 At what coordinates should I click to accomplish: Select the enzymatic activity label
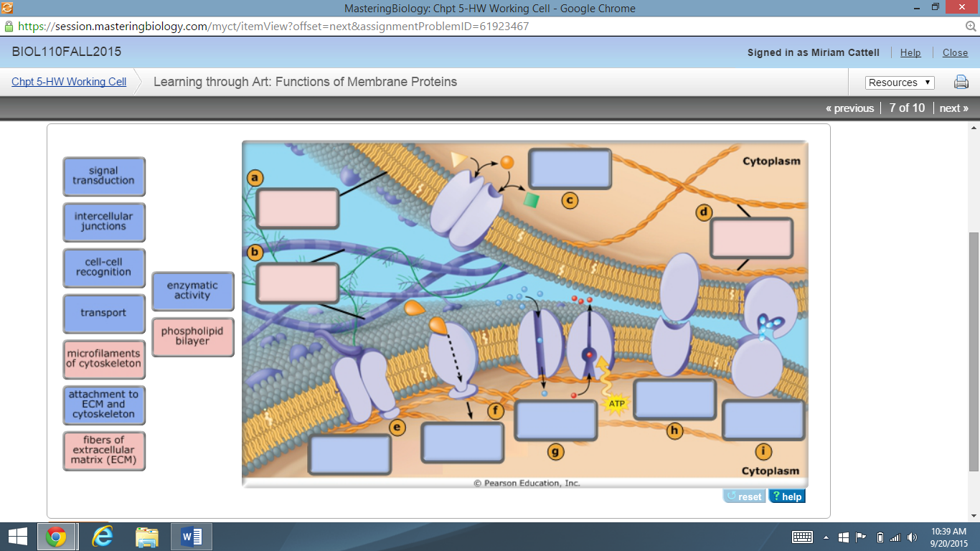[193, 291]
